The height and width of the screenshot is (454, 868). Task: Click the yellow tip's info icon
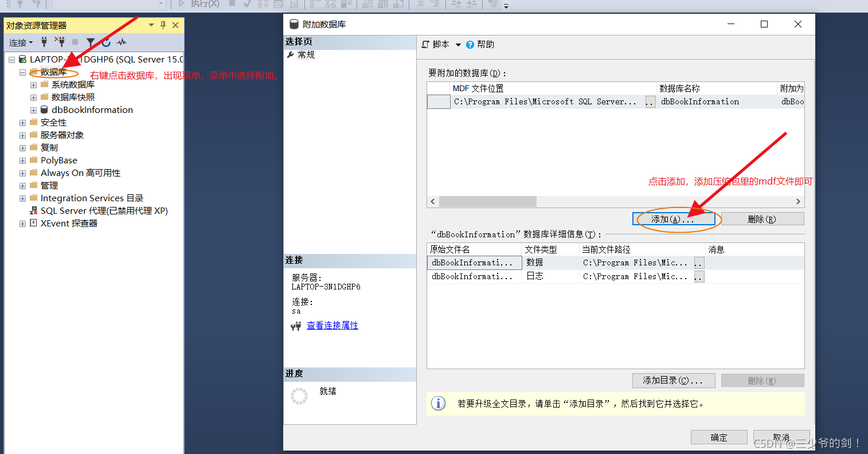tap(438, 404)
